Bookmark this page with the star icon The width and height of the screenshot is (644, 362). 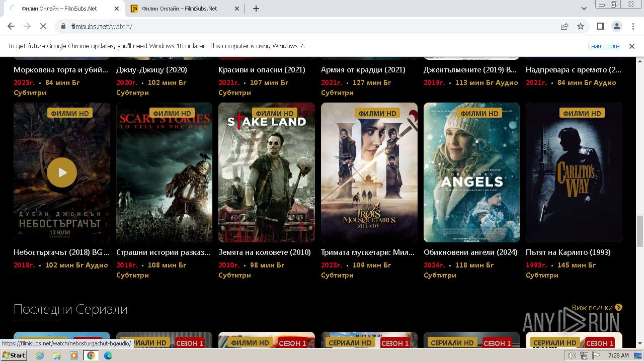pos(581,26)
